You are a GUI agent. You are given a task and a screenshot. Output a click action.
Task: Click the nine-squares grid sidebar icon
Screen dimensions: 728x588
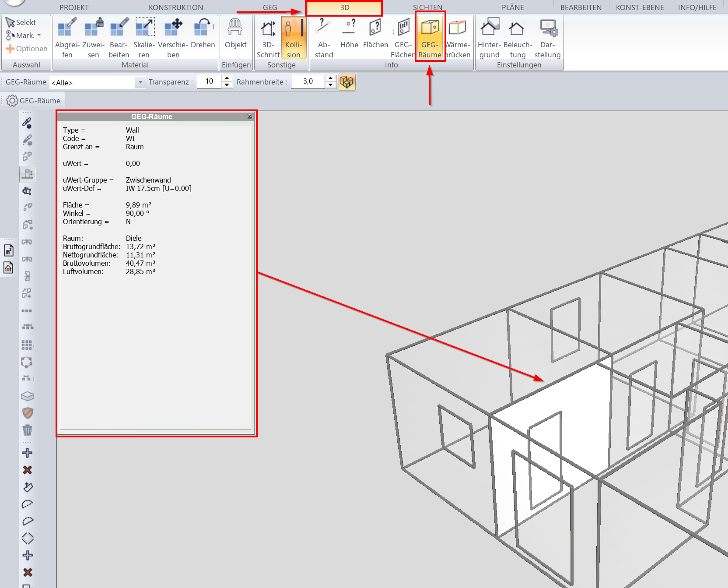coord(27,345)
